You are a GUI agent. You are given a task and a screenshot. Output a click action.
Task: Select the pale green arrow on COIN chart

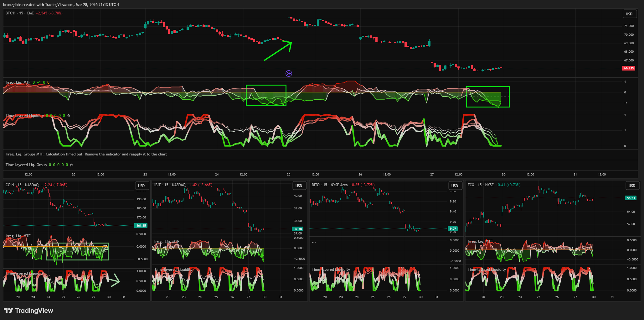[114, 280]
